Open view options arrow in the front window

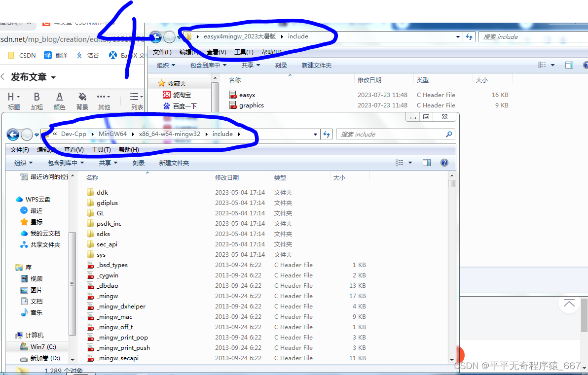pyautogui.click(x=410, y=163)
